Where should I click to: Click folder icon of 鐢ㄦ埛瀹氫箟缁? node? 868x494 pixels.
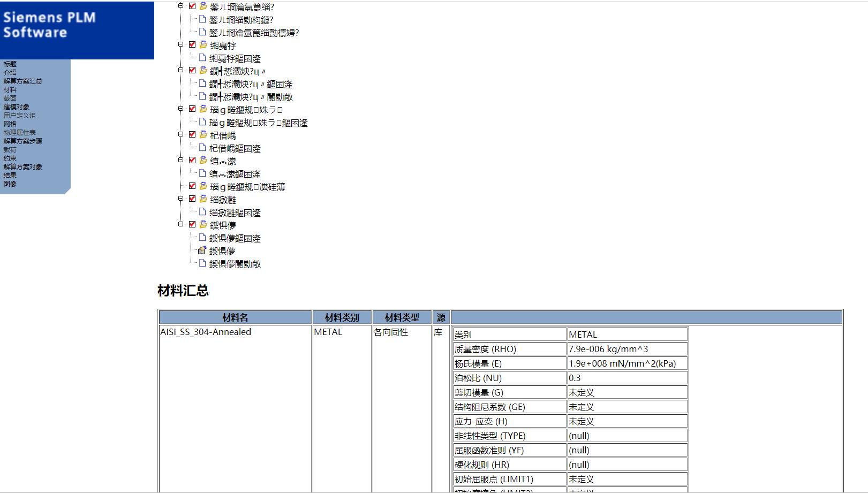[x=203, y=6]
